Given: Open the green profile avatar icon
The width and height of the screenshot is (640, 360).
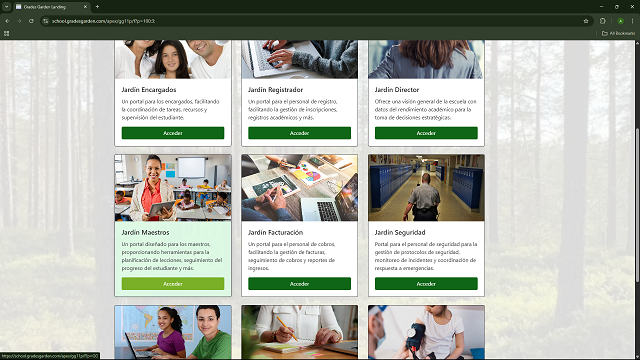Looking at the screenshot, I should (x=620, y=21).
